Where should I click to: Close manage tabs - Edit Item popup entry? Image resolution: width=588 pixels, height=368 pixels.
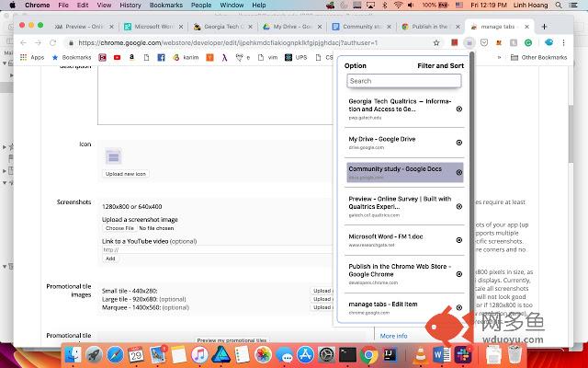pyautogui.click(x=459, y=307)
